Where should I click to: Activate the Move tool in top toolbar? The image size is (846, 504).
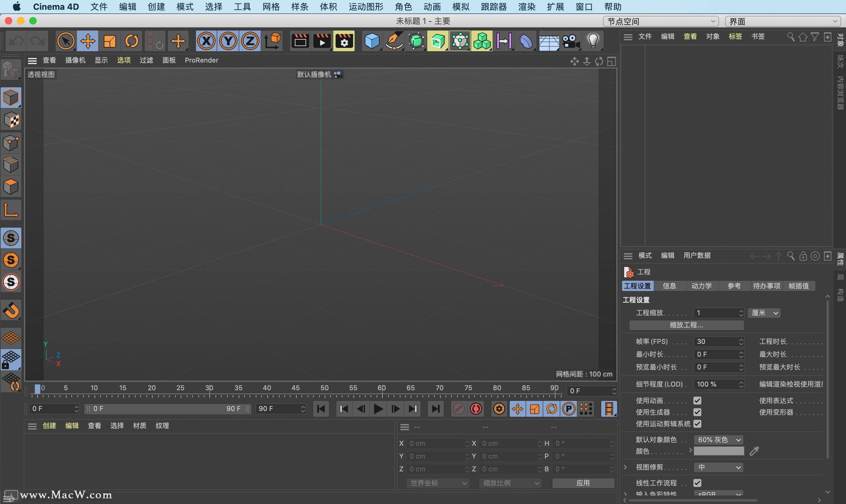88,41
